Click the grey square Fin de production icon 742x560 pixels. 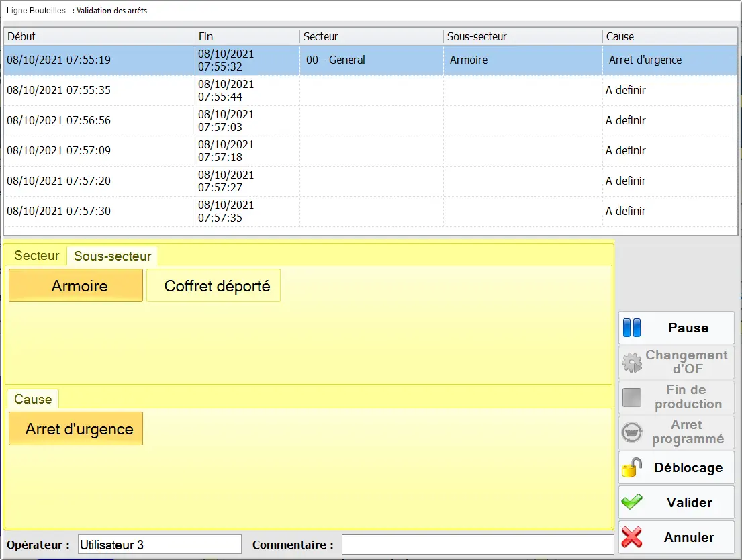(632, 398)
